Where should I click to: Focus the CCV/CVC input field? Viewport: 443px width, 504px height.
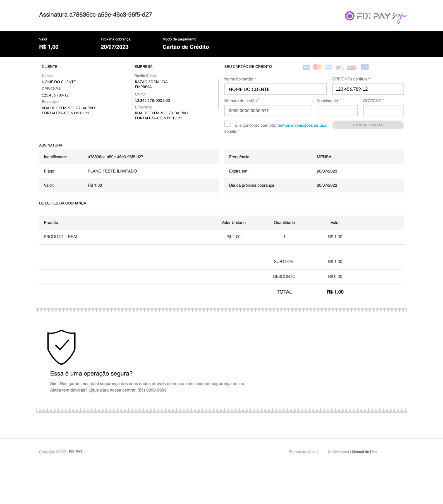pyautogui.click(x=383, y=110)
